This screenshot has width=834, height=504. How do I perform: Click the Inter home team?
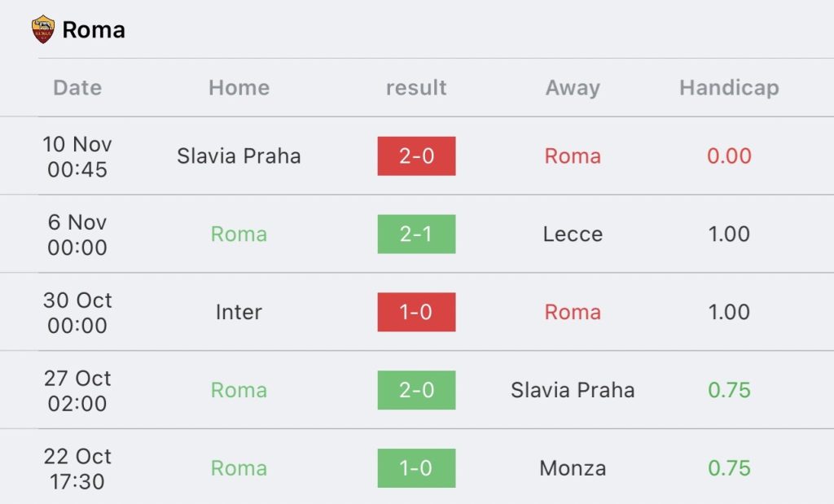[x=239, y=312]
